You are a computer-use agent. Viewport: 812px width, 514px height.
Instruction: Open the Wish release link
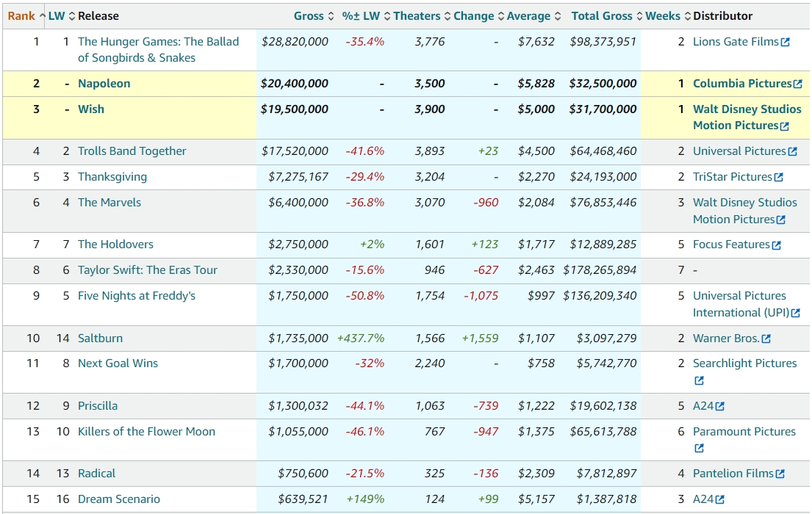[x=91, y=109]
